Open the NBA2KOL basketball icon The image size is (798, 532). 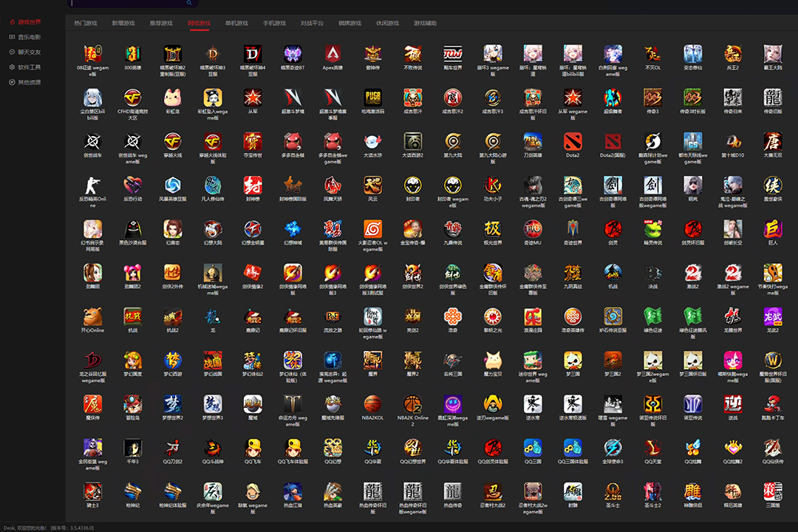click(372, 403)
